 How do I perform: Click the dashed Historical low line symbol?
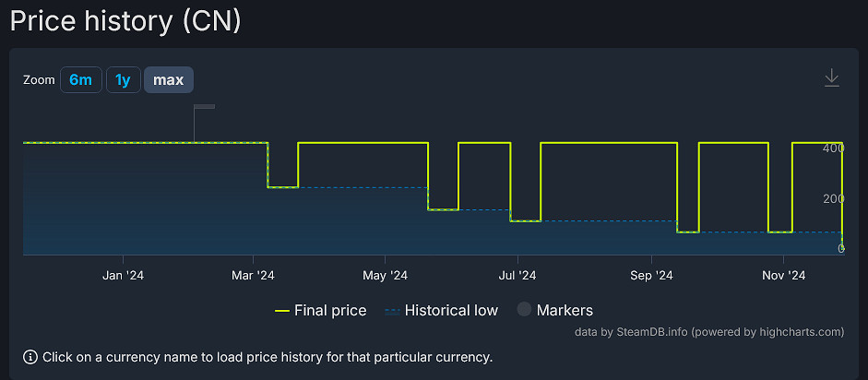(393, 311)
